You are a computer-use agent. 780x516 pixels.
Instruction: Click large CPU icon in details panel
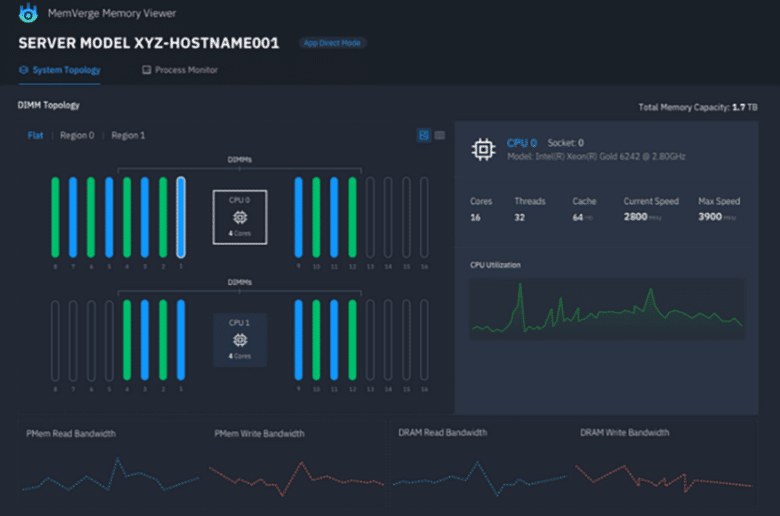(x=484, y=149)
